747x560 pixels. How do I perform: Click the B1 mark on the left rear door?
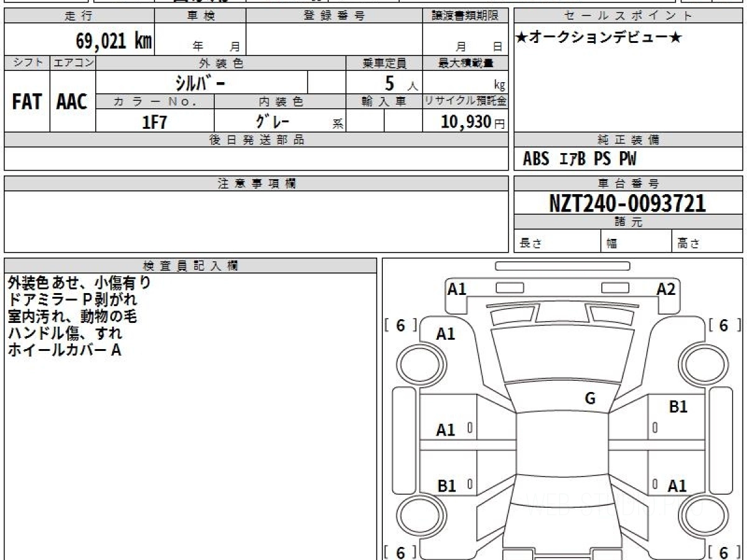447,487
